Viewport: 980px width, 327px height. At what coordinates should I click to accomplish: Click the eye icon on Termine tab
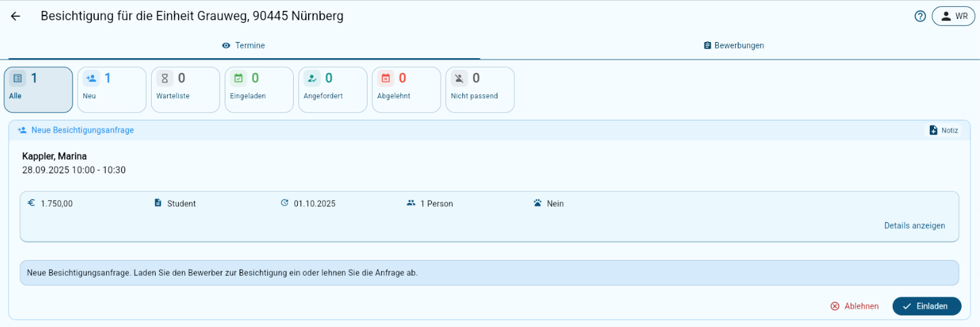coord(227,45)
